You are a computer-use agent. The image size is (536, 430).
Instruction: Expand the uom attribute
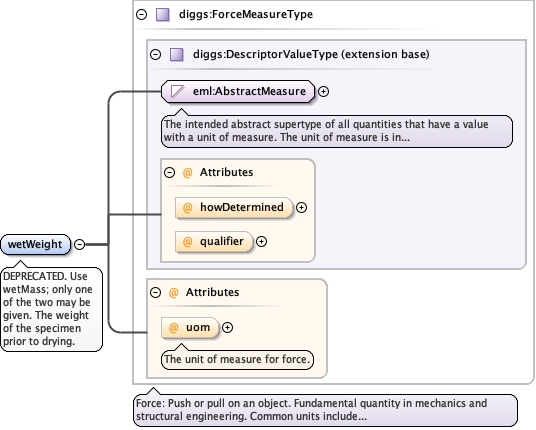click(227, 327)
